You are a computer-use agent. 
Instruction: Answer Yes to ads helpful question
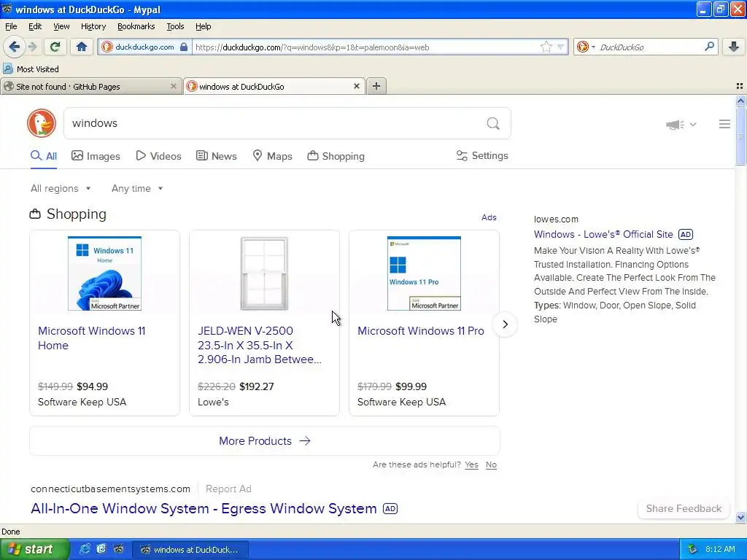pos(472,464)
